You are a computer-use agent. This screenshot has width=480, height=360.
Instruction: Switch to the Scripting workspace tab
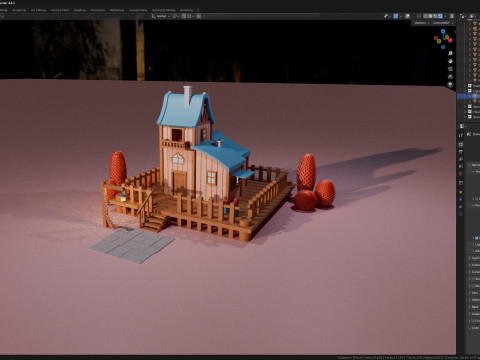pyautogui.click(x=186, y=10)
